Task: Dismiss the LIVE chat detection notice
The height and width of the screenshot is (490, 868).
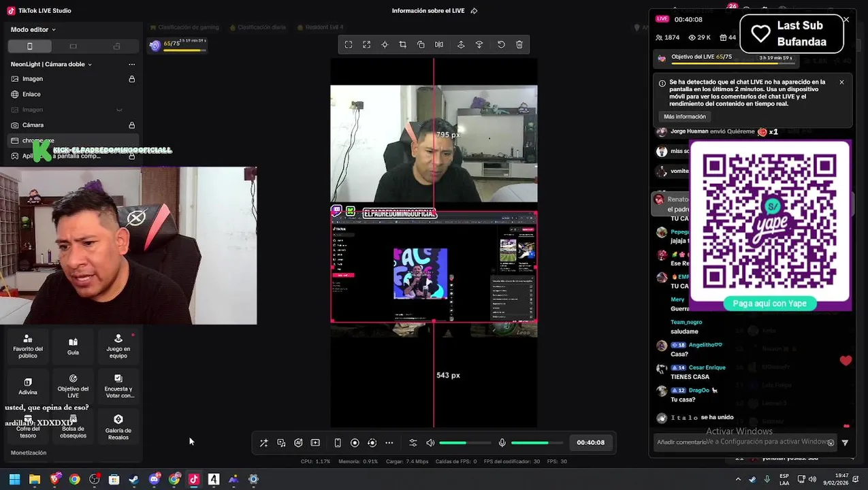Action: pos(841,82)
